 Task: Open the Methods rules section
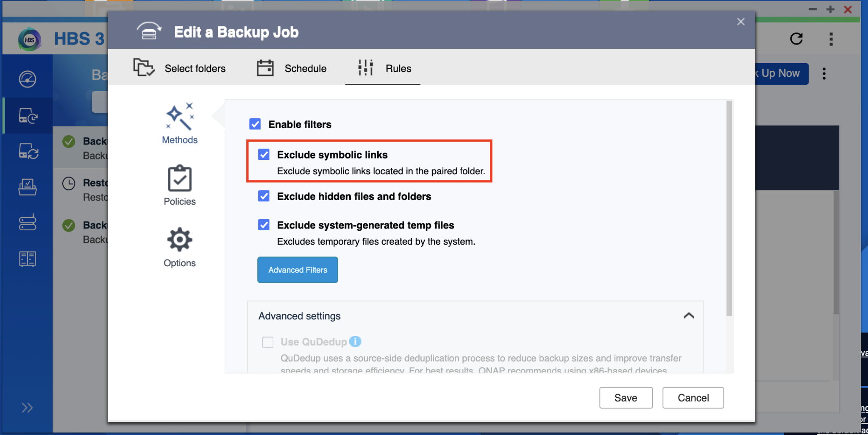(180, 123)
